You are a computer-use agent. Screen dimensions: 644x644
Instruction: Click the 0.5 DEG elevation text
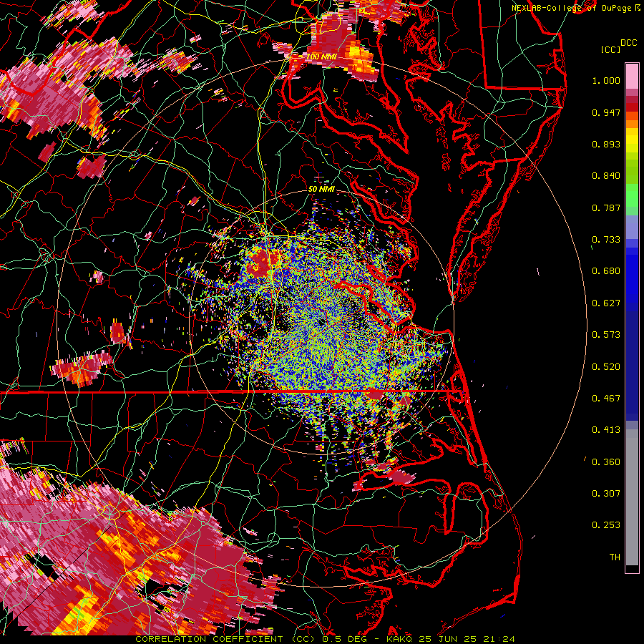point(344,639)
